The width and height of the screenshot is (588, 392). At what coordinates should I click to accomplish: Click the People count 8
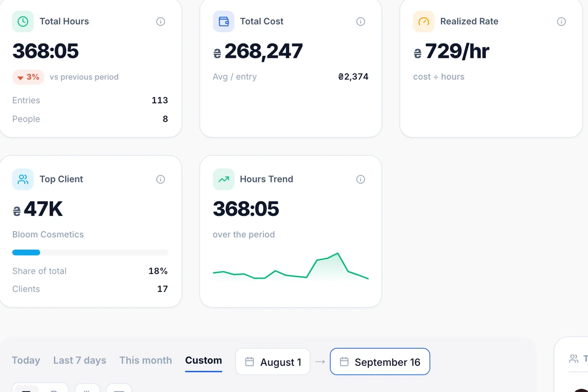[x=165, y=119]
